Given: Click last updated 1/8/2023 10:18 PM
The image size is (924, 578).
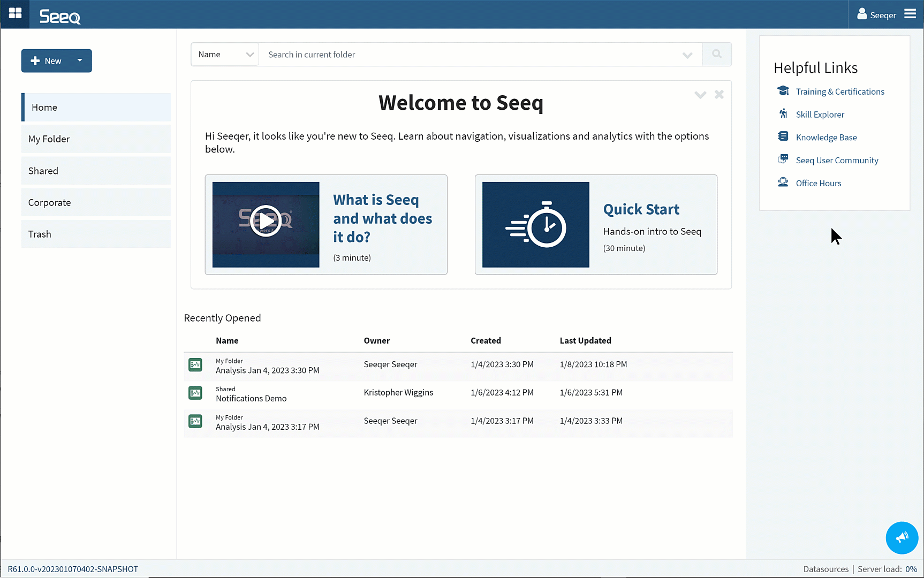Looking at the screenshot, I should click(593, 364).
